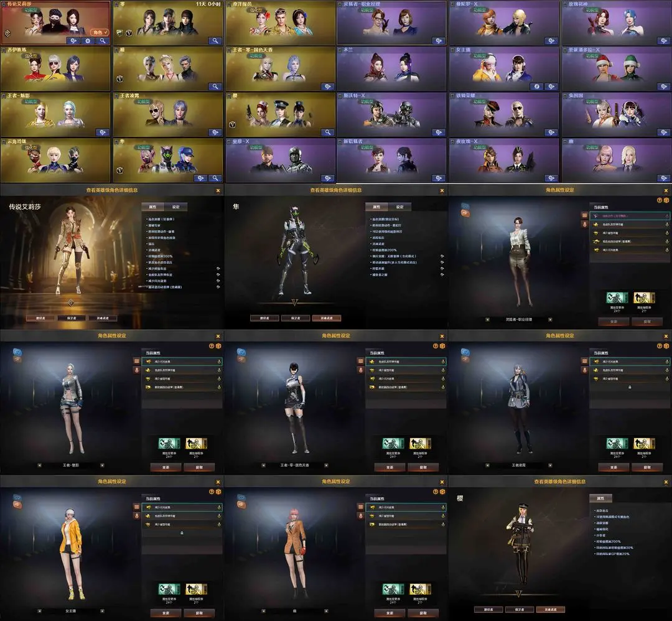Open attribute settings on 女主播 card
Viewport: 672px width, 621px height.
[x=551, y=86]
